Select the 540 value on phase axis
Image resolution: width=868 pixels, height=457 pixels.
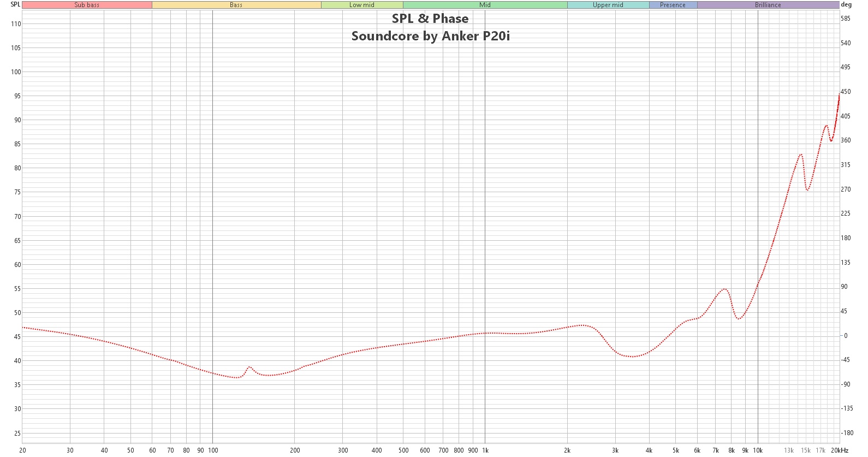tap(846, 43)
